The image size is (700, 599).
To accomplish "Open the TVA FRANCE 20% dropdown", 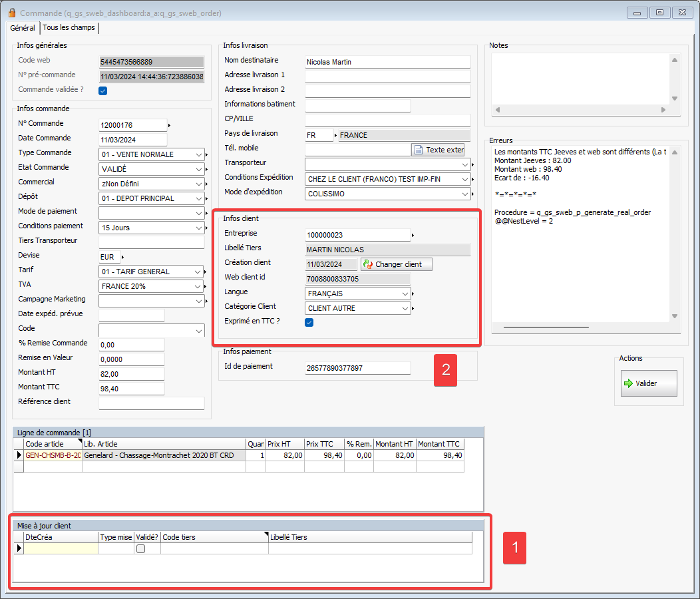I will click(199, 286).
